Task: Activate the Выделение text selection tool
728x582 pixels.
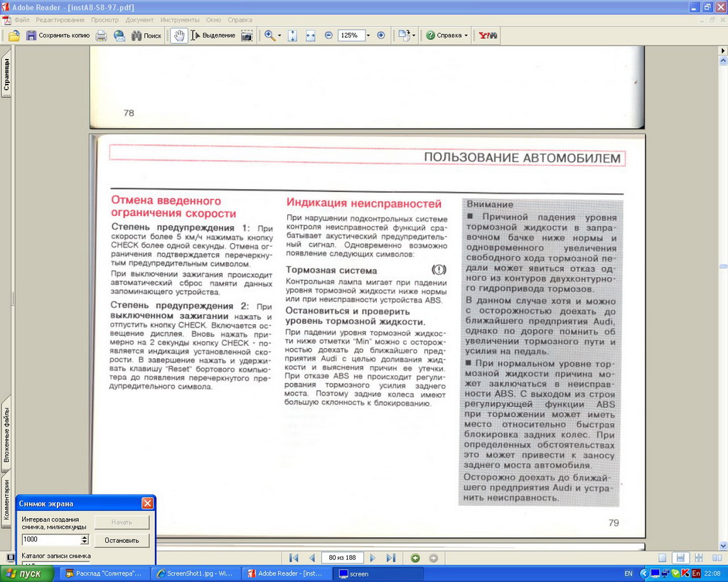Action: click(213, 36)
